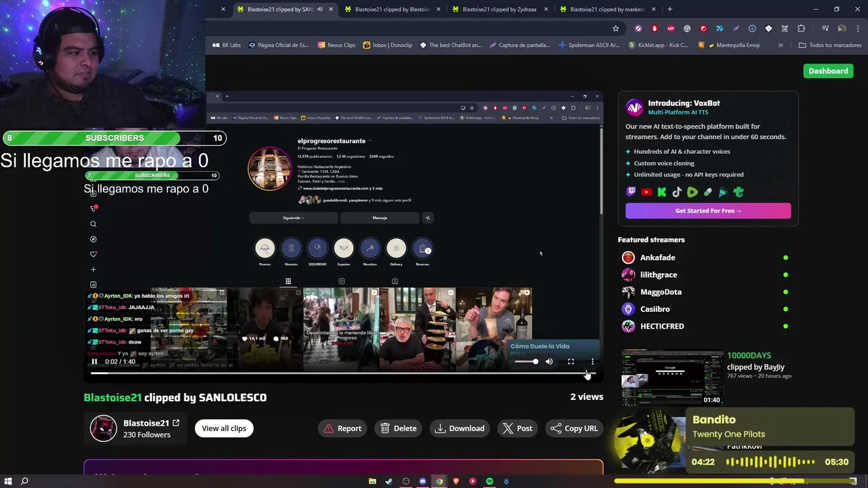Click the YouTube icon in VoxBot card

[646, 192]
